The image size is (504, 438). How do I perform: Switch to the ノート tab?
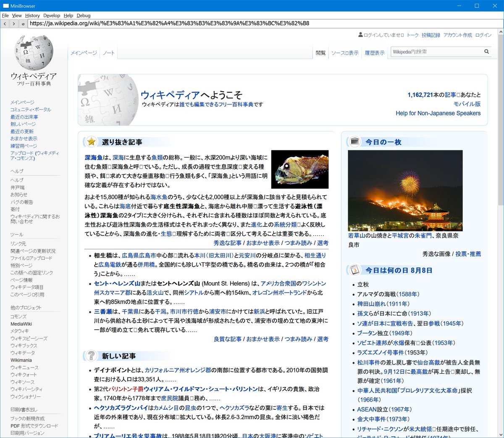pyautogui.click(x=108, y=53)
